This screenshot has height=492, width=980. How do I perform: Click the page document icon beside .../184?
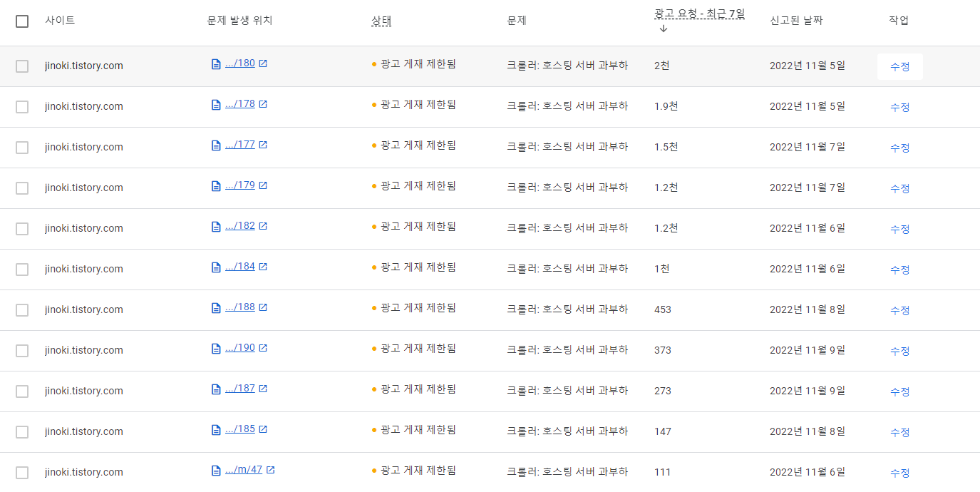[216, 267]
